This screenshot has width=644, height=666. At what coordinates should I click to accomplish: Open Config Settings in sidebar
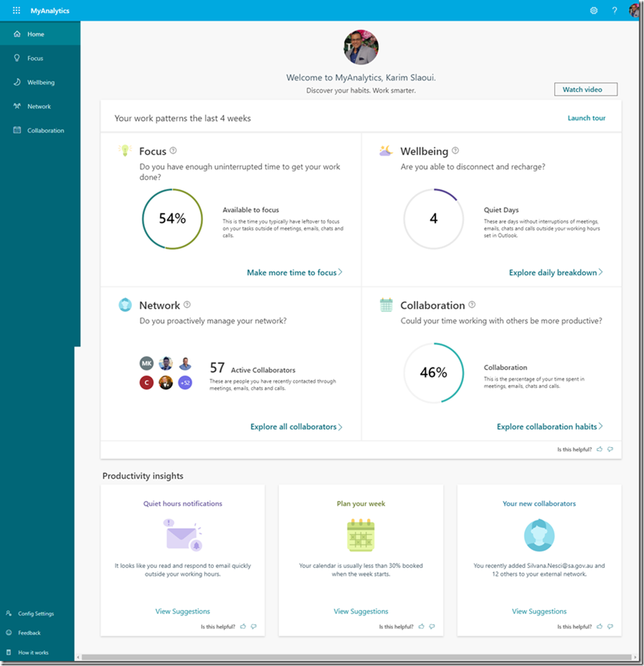[36, 614]
